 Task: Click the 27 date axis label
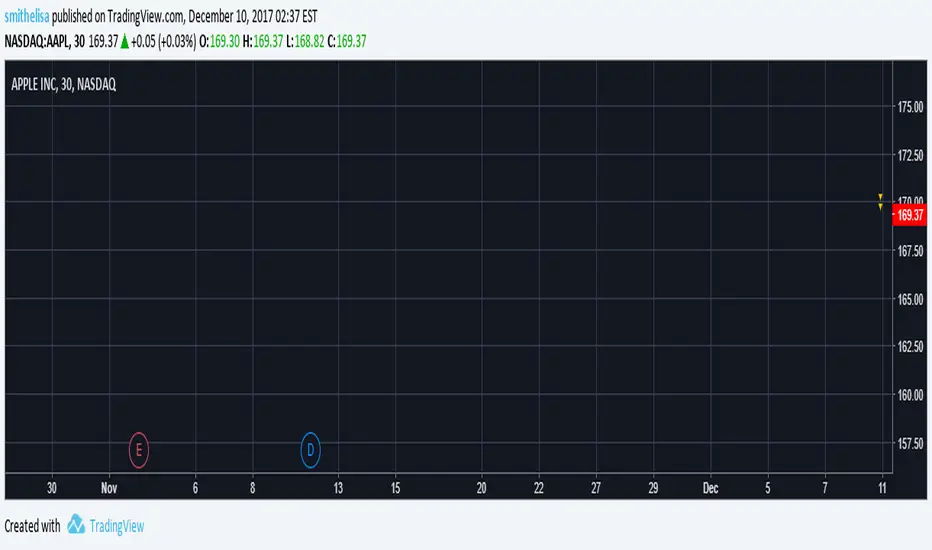pyautogui.click(x=596, y=488)
